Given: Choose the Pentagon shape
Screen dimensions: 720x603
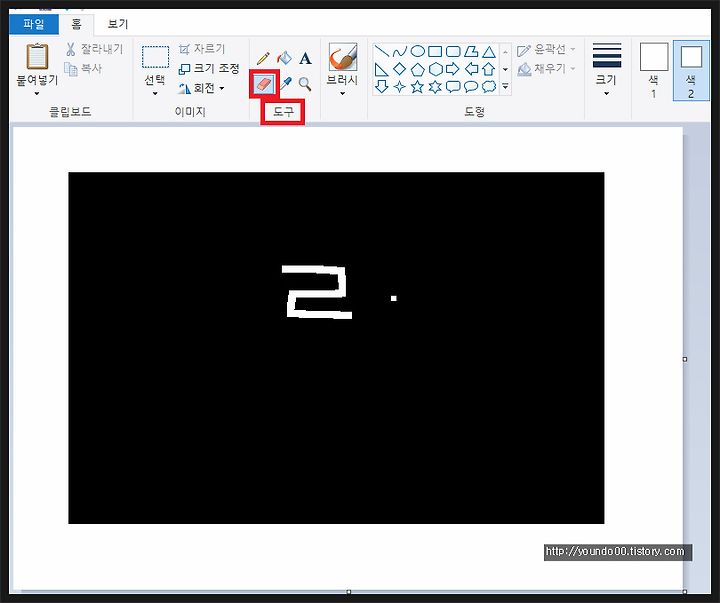Looking at the screenshot, I should pyautogui.click(x=417, y=69).
